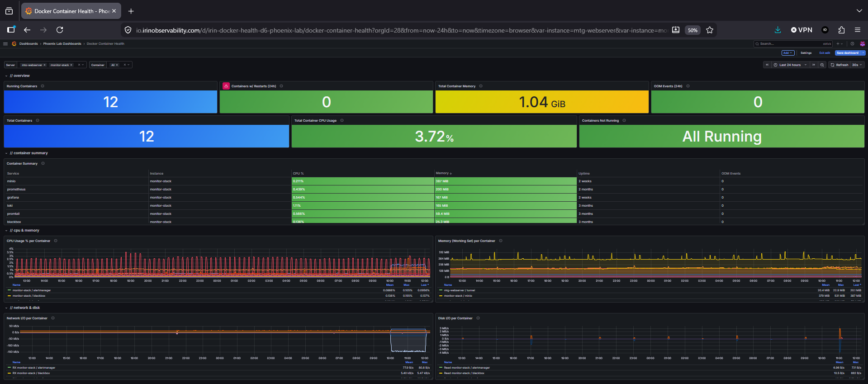Toggle monitor-stack / minio memory legend series
868x384 pixels.
(x=458, y=296)
